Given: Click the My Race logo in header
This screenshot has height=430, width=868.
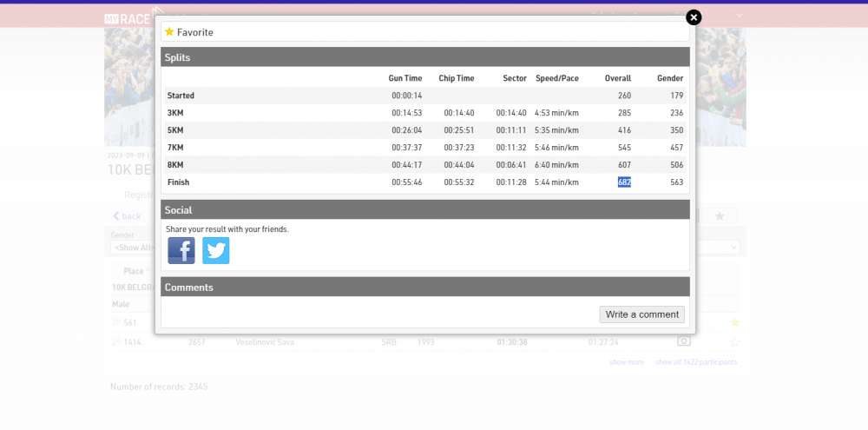Looking at the screenshot, I should coord(128,17).
